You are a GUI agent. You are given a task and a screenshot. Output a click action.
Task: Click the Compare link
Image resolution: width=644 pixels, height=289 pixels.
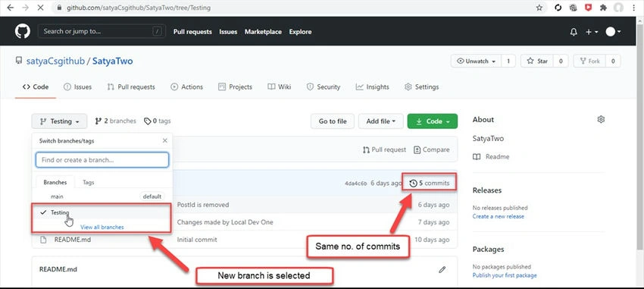click(x=431, y=149)
